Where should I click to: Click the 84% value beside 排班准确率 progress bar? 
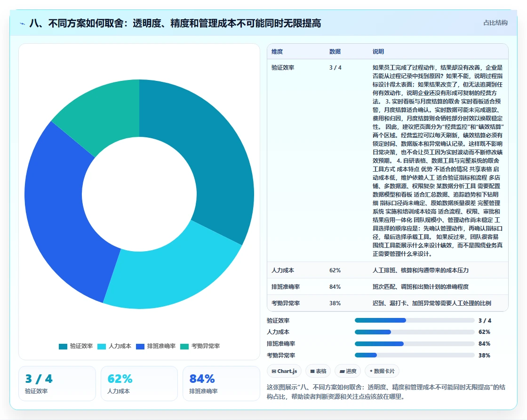[x=484, y=344]
